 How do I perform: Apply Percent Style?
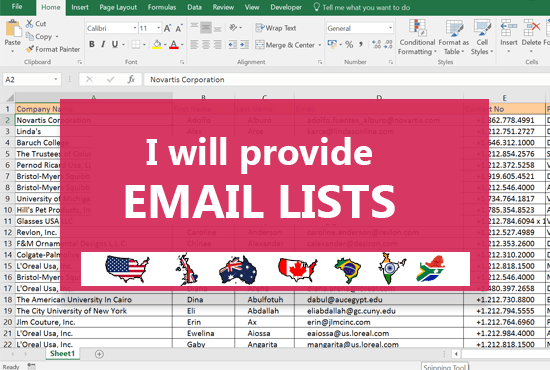coord(349,45)
